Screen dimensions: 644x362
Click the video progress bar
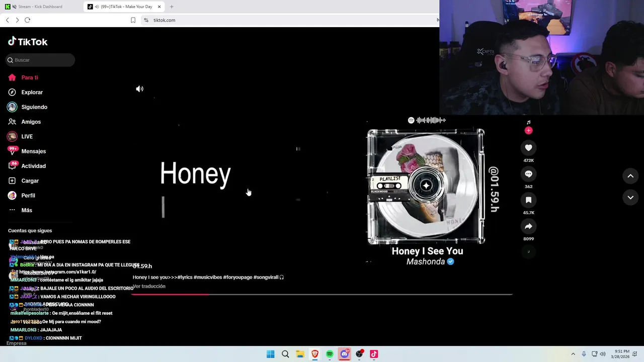(322, 294)
